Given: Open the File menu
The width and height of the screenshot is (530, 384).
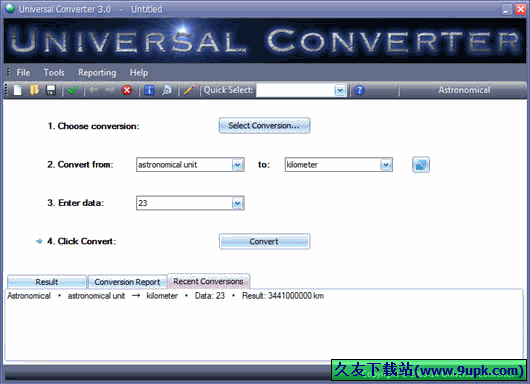Looking at the screenshot, I should (23, 73).
